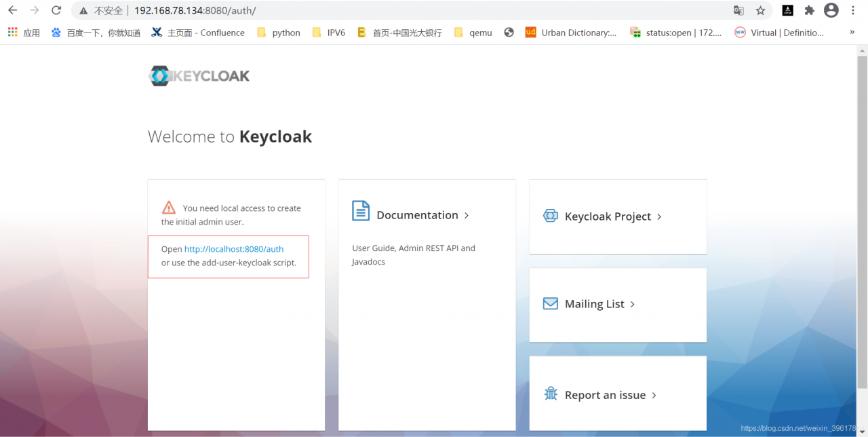This screenshot has width=868, height=437.
Task: Open the Mailing List link
Action: (594, 304)
